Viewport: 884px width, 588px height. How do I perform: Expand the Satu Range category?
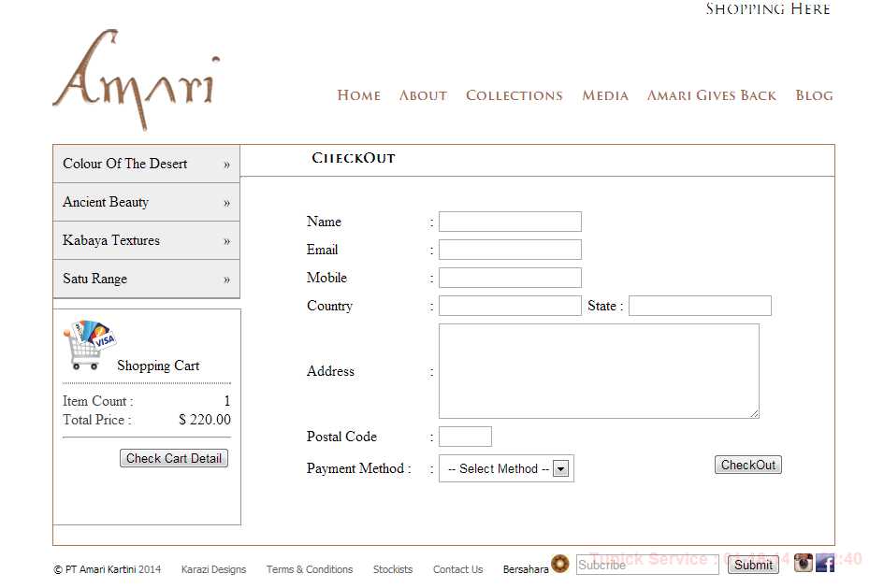[147, 279]
